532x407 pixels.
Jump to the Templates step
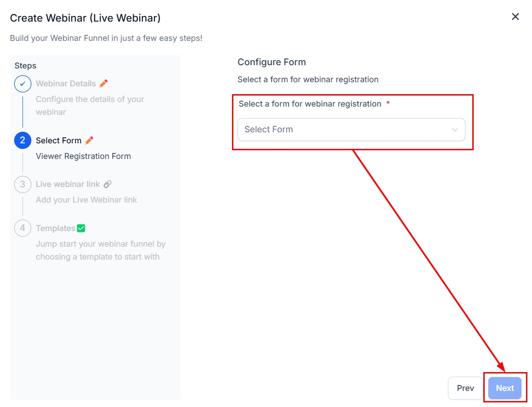coord(55,228)
